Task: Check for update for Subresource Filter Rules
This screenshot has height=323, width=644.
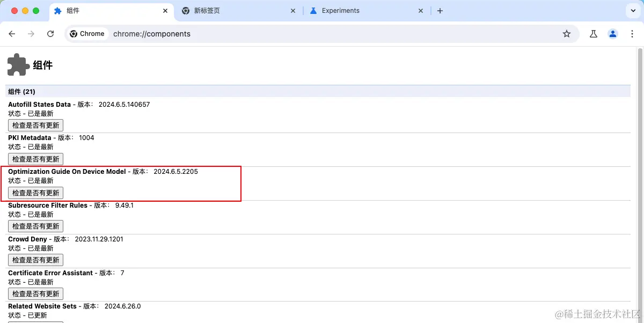Action: (x=35, y=226)
